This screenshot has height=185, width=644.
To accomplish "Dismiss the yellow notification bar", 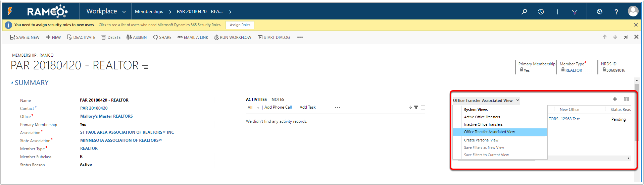I will pos(636,25).
